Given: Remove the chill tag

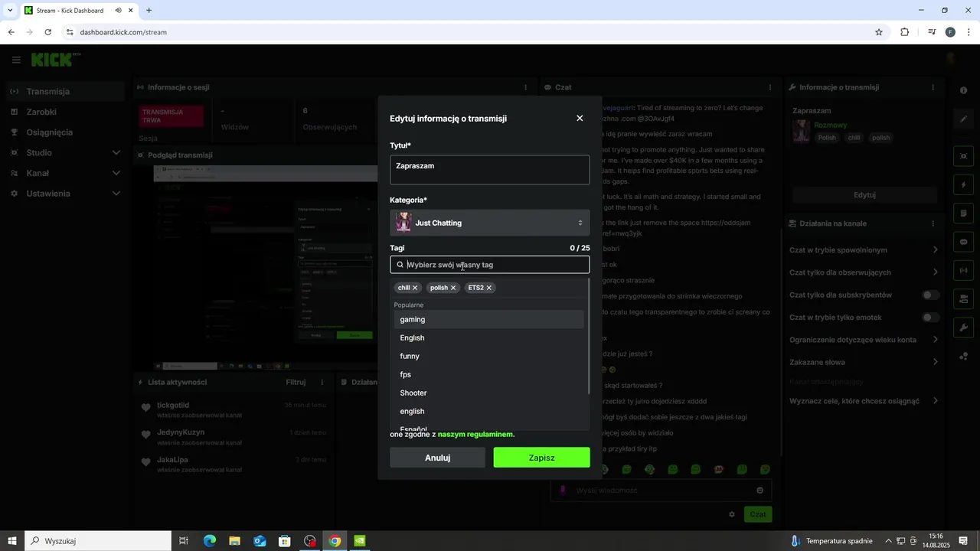Looking at the screenshot, I should (415, 288).
